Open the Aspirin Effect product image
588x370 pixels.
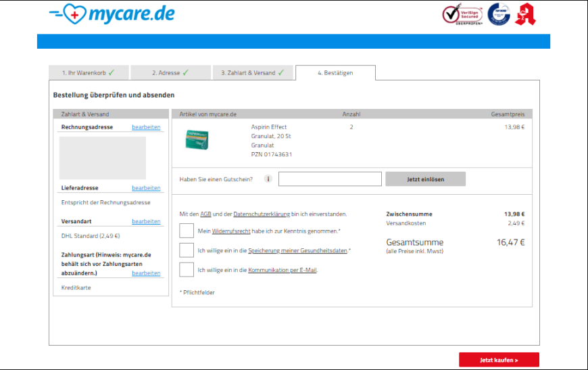[x=197, y=139]
